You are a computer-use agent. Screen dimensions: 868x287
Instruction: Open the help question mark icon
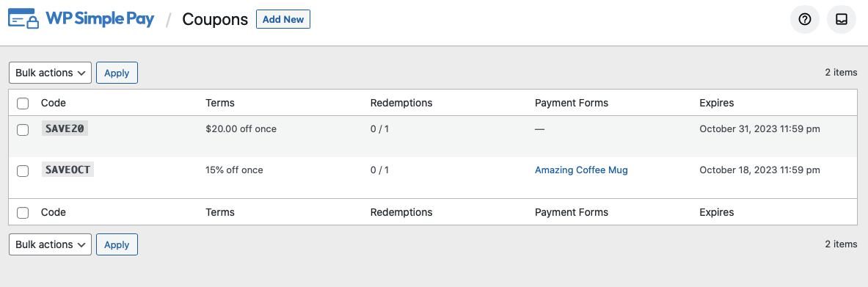[804, 19]
